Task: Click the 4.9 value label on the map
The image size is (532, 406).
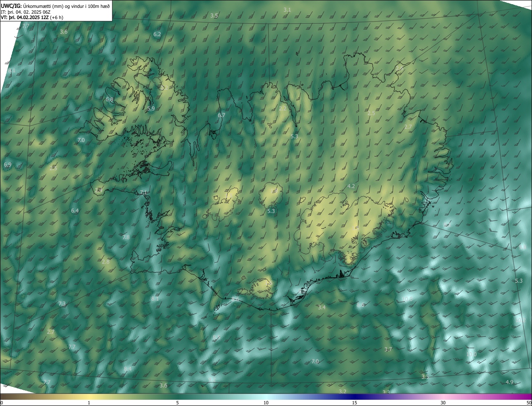Action: (510, 382)
